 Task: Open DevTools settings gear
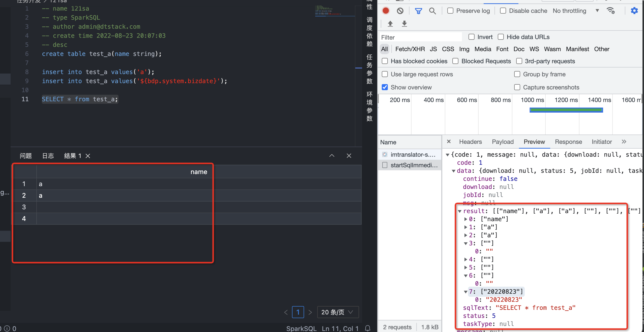634,11
